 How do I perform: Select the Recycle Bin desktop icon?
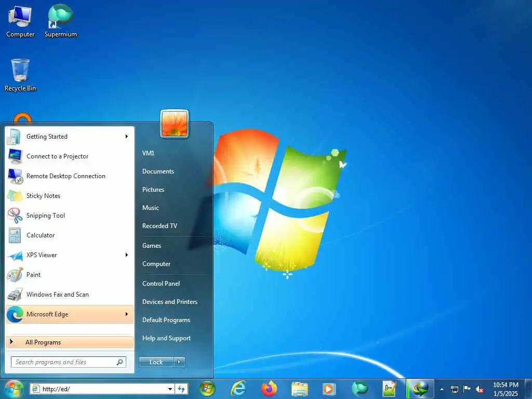(20, 75)
